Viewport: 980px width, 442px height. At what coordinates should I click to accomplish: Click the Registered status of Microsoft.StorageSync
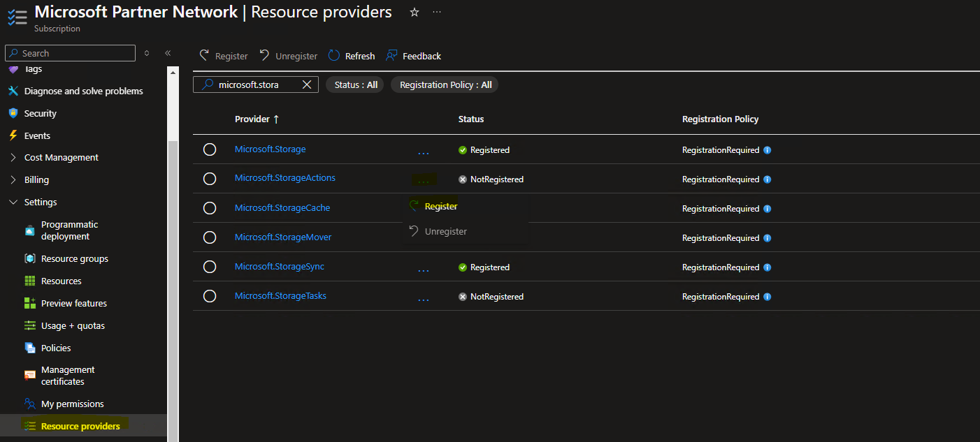click(484, 267)
